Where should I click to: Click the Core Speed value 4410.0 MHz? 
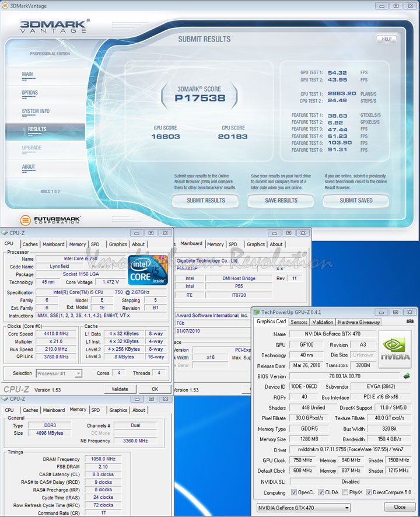click(x=56, y=334)
